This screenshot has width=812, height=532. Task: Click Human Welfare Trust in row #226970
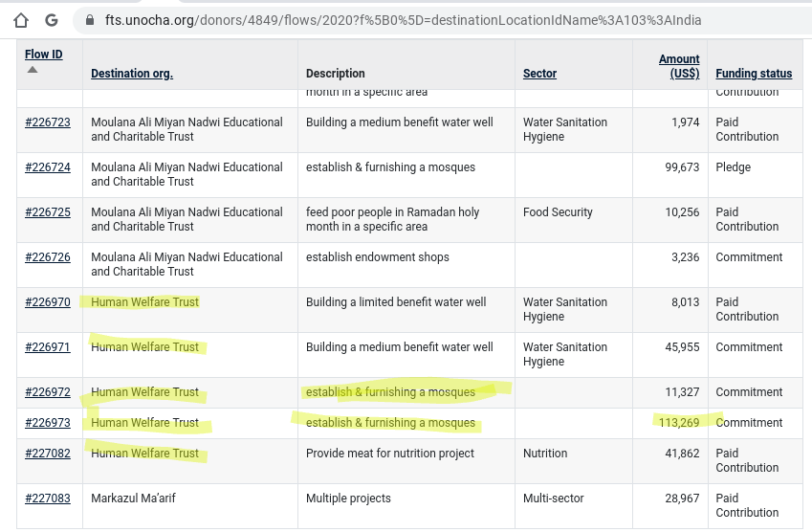144,302
